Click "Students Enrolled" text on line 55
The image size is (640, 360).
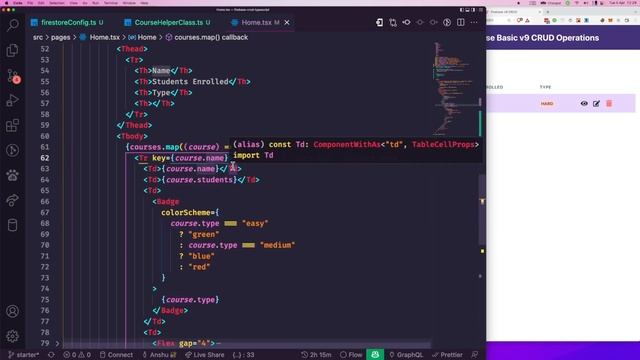pos(190,82)
